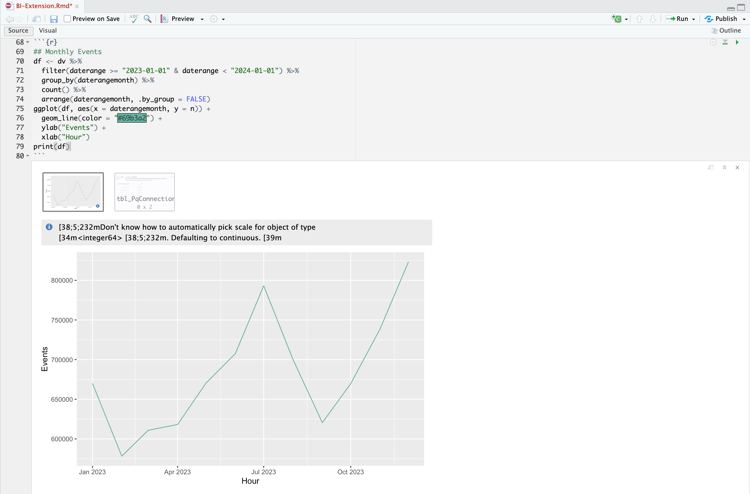
Task: Click the Preview button
Action: click(178, 19)
